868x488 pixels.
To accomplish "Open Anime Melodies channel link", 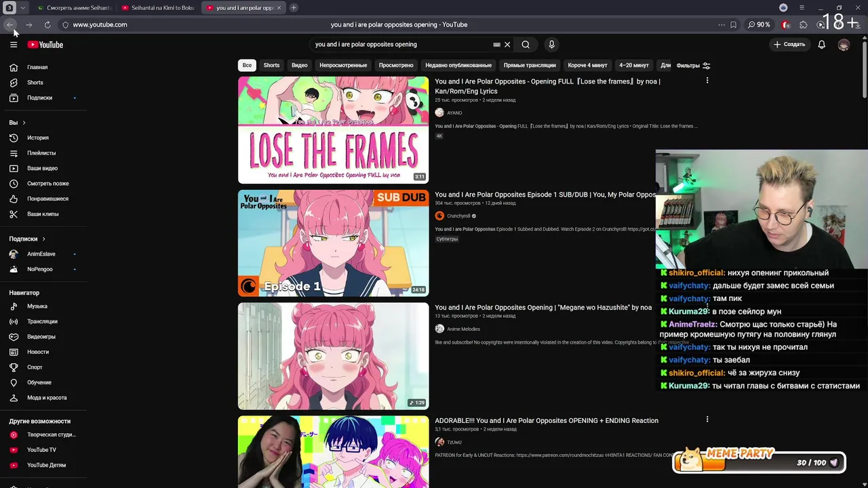I will point(463,329).
